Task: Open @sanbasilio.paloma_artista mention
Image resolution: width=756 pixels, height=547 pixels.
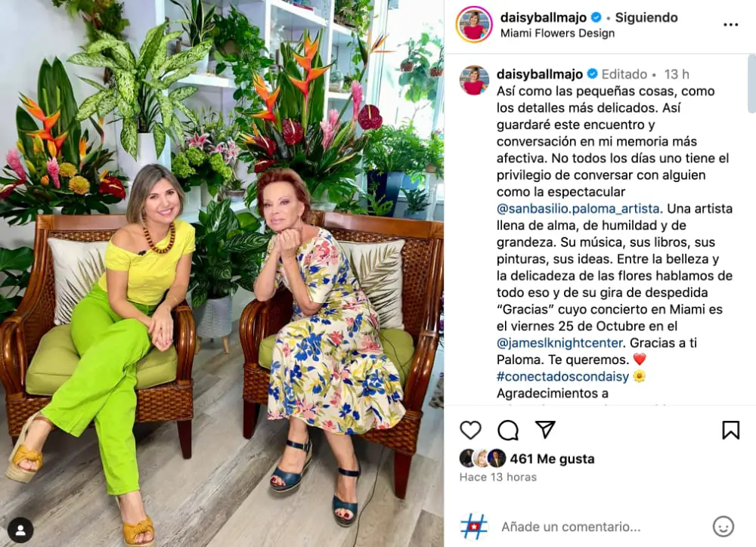Action: pyautogui.click(x=579, y=209)
